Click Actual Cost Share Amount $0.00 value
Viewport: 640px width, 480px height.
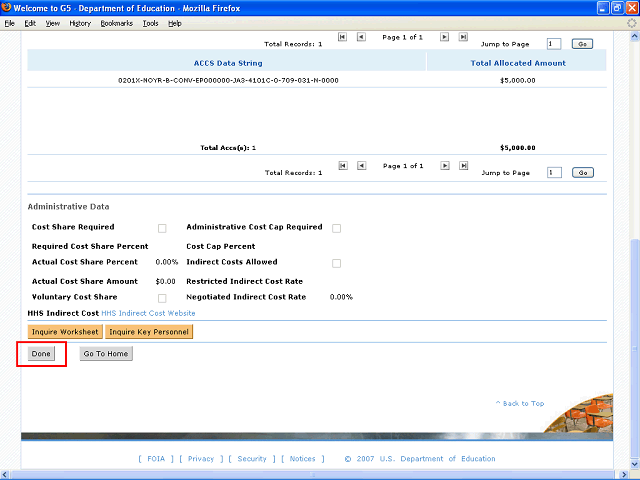(x=165, y=281)
